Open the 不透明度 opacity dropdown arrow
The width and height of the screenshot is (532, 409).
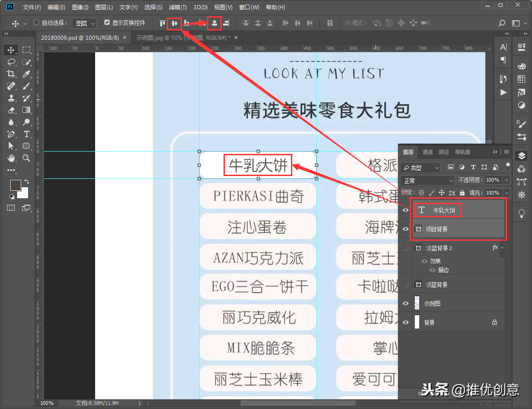[x=507, y=180]
